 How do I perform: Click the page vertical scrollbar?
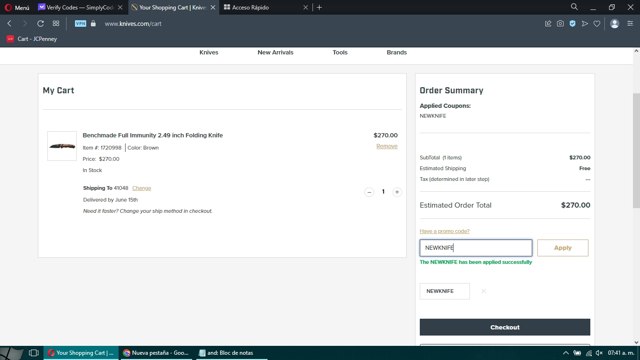click(636, 151)
